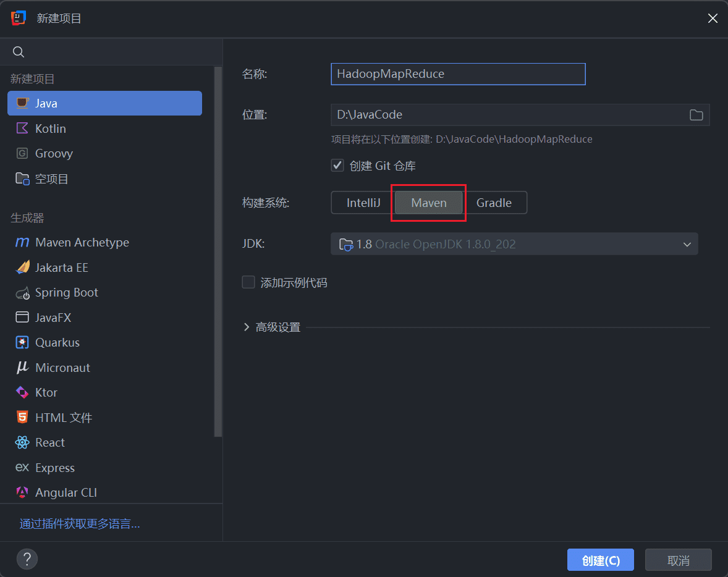Click the search magnifier icon
The height and width of the screenshot is (577, 728).
click(x=19, y=52)
